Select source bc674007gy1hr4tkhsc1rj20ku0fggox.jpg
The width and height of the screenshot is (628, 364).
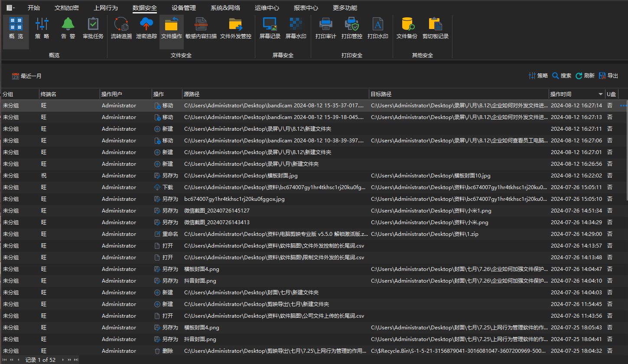pos(234,199)
